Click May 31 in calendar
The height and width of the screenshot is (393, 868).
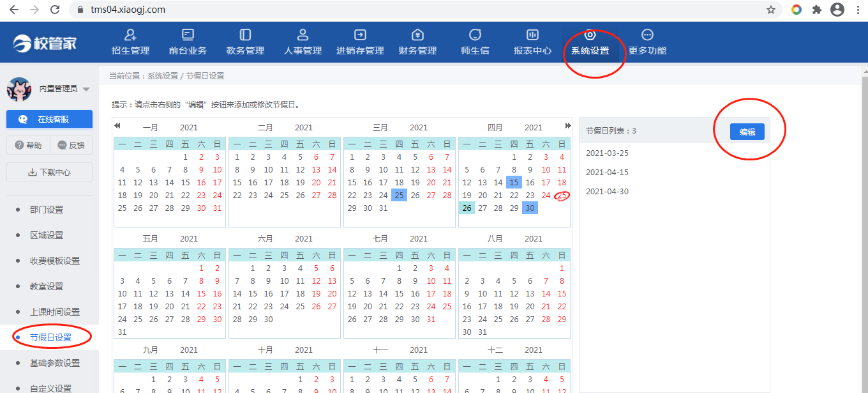(x=122, y=332)
